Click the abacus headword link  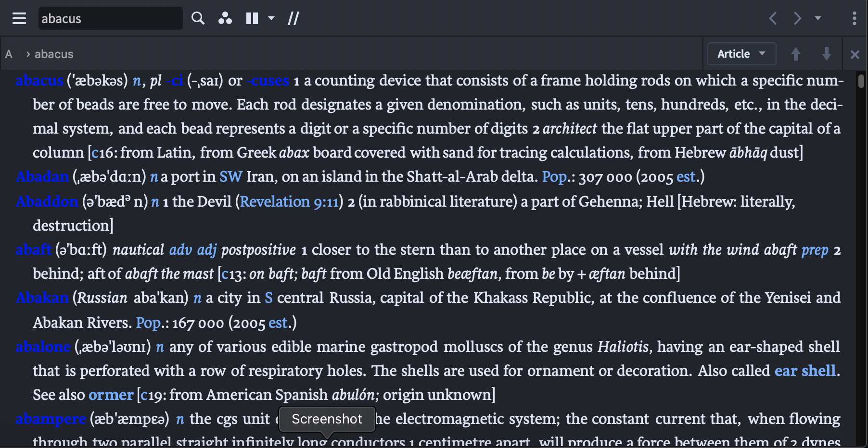(39, 81)
